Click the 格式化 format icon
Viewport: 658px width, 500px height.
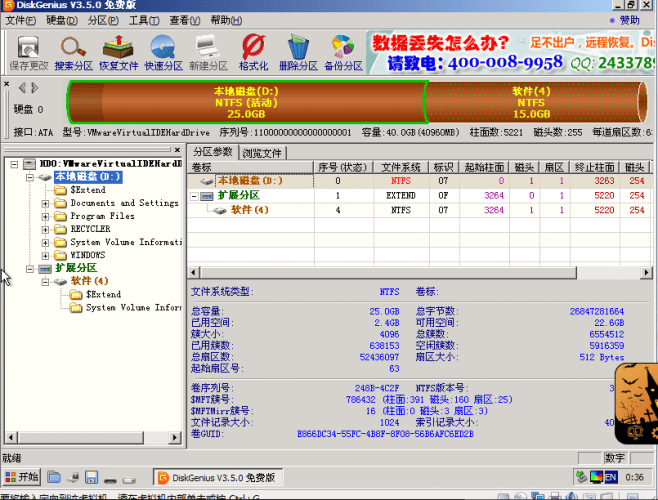(253, 52)
